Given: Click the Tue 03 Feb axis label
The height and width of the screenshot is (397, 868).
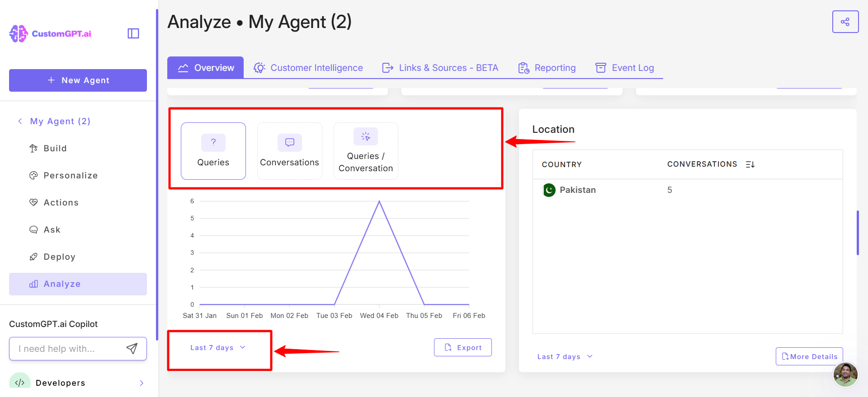Looking at the screenshot, I should tap(334, 316).
